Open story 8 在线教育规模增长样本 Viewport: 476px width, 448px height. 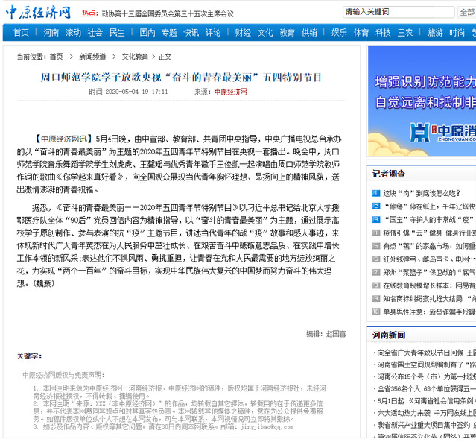(430, 285)
